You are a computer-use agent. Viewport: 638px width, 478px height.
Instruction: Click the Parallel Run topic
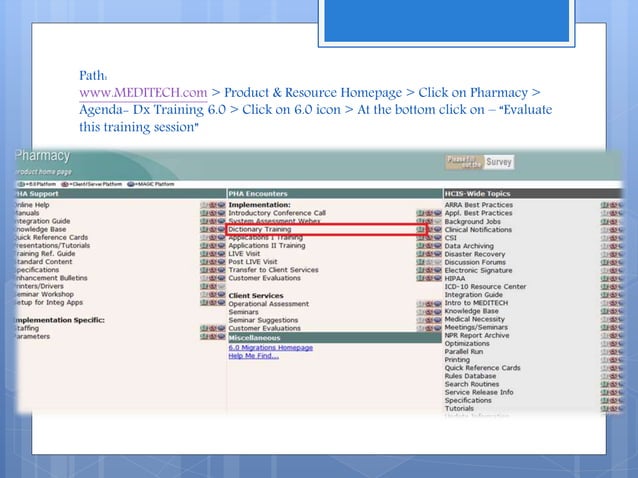click(x=464, y=352)
